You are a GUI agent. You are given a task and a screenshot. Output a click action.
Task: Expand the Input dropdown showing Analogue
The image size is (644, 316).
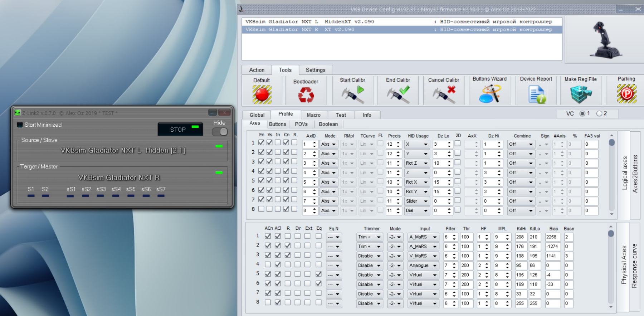tap(423, 266)
